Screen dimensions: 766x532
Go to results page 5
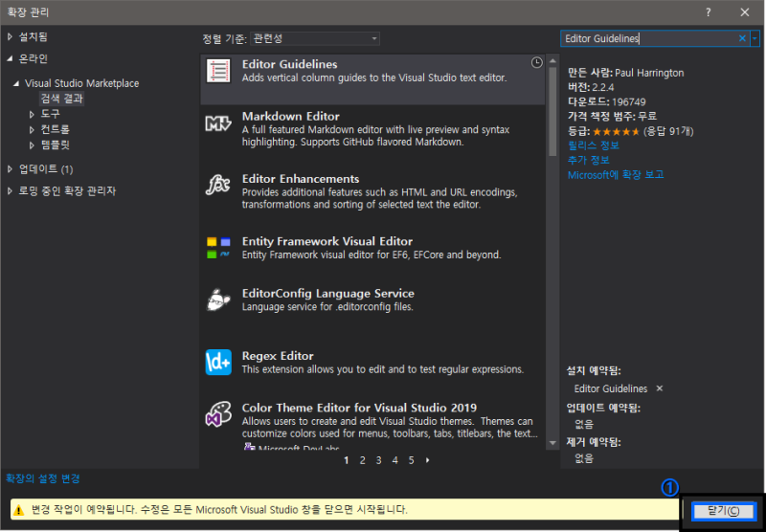click(412, 460)
